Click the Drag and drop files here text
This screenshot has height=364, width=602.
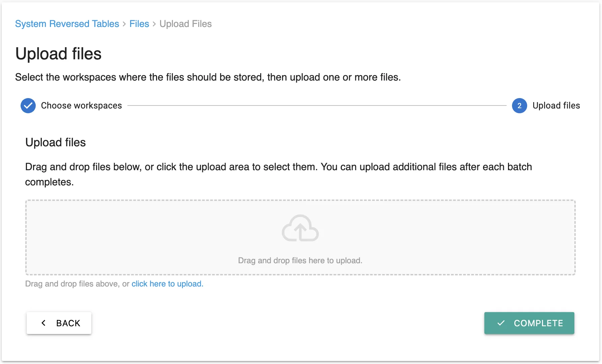click(300, 261)
